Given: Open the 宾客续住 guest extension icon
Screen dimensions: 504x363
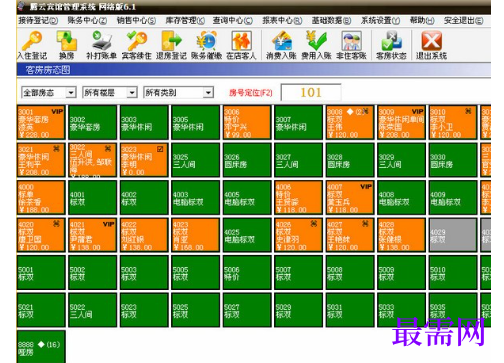Looking at the screenshot, I should 136,45.
